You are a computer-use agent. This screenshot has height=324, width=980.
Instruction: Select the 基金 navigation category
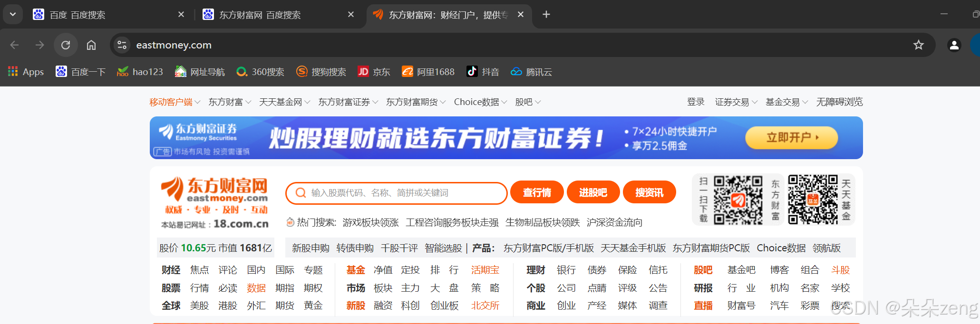tap(356, 270)
